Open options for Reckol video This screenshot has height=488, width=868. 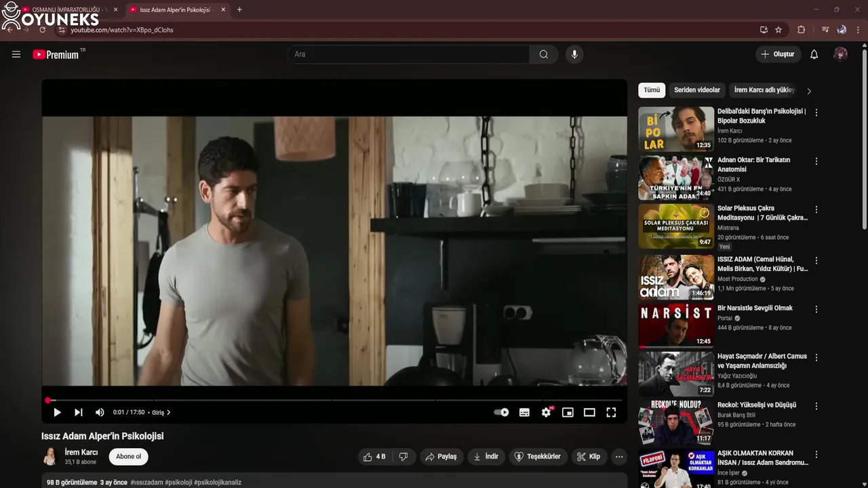(816, 406)
